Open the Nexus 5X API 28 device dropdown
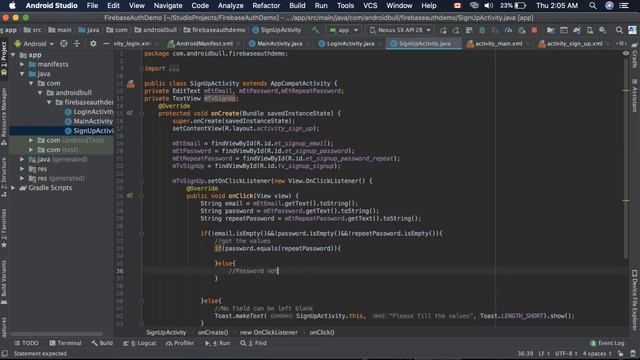This screenshot has width=640, height=360. click(x=400, y=30)
